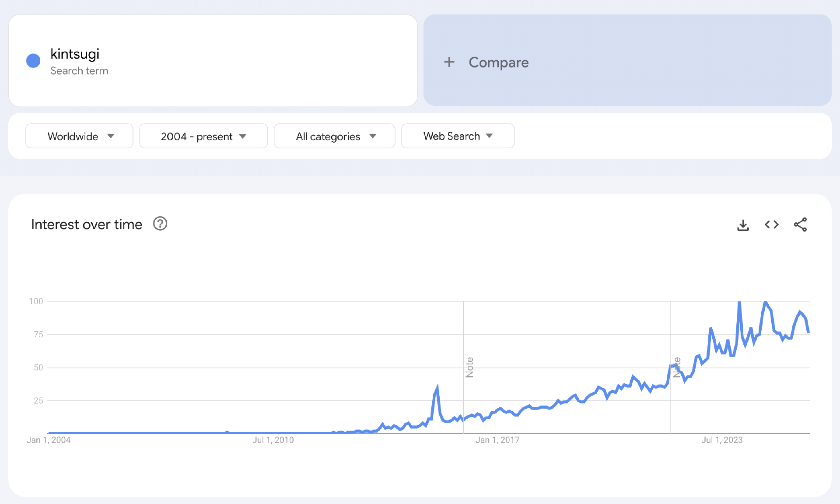Viewport: 840px width, 504px height.
Task: Click the Search term subtitle text
Action: click(79, 71)
